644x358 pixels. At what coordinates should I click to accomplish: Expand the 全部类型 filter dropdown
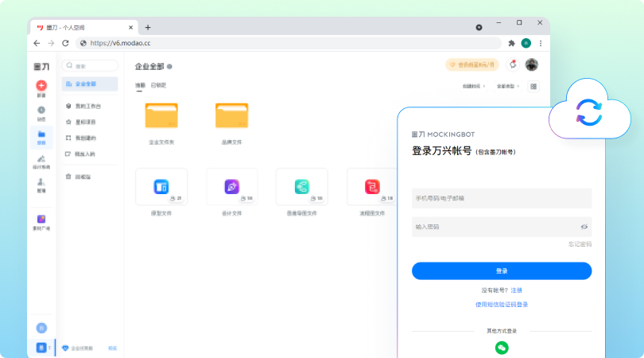click(x=508, y=86)
